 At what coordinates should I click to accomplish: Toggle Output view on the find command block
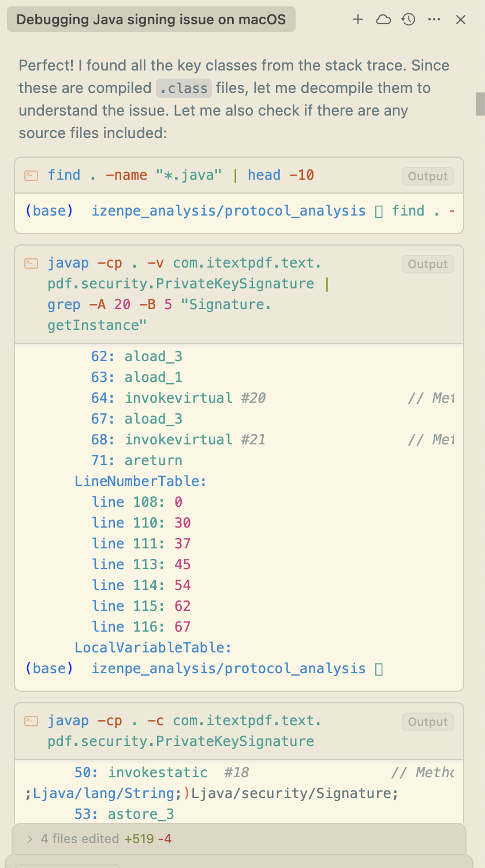[427, 176]
